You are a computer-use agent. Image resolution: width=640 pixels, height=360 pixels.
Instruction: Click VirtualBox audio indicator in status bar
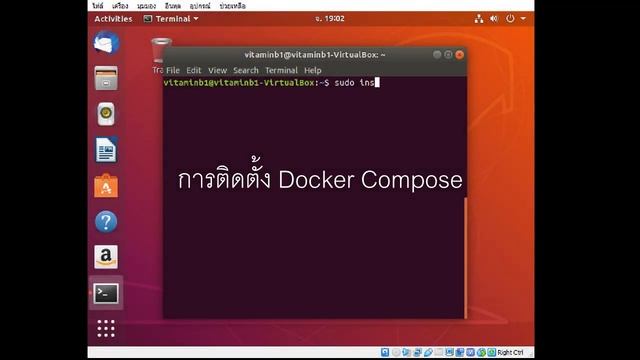click(x=407, y=352)
